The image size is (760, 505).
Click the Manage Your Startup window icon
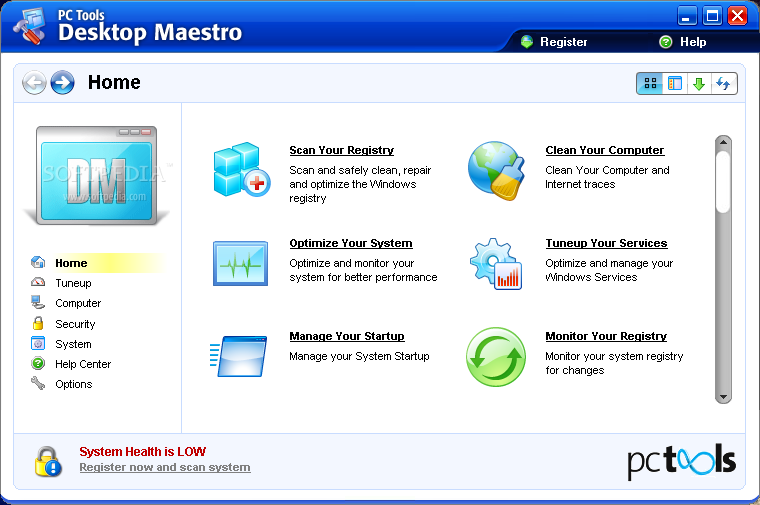coord(238,356)
